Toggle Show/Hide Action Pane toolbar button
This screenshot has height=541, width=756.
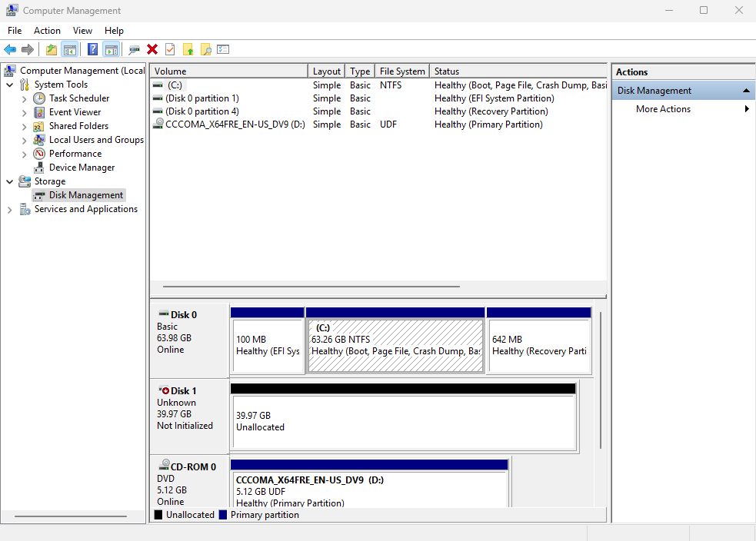[x=112, y=49]
